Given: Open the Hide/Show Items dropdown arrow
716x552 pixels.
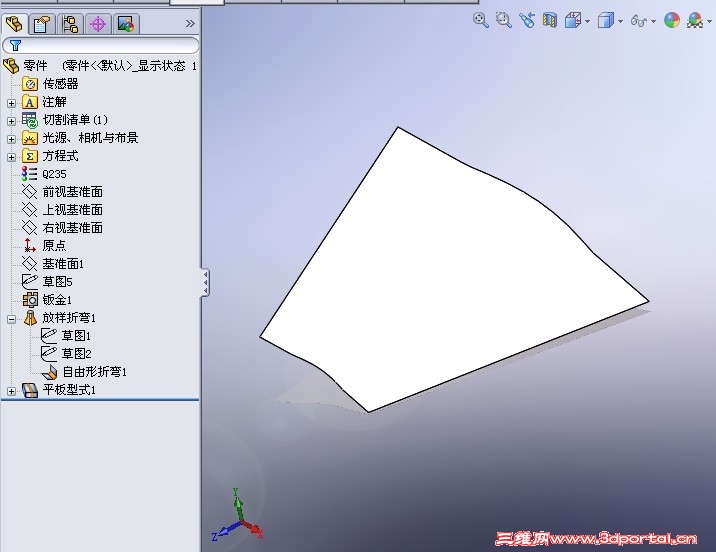Looking at the screenshot, I should (653, 21).
